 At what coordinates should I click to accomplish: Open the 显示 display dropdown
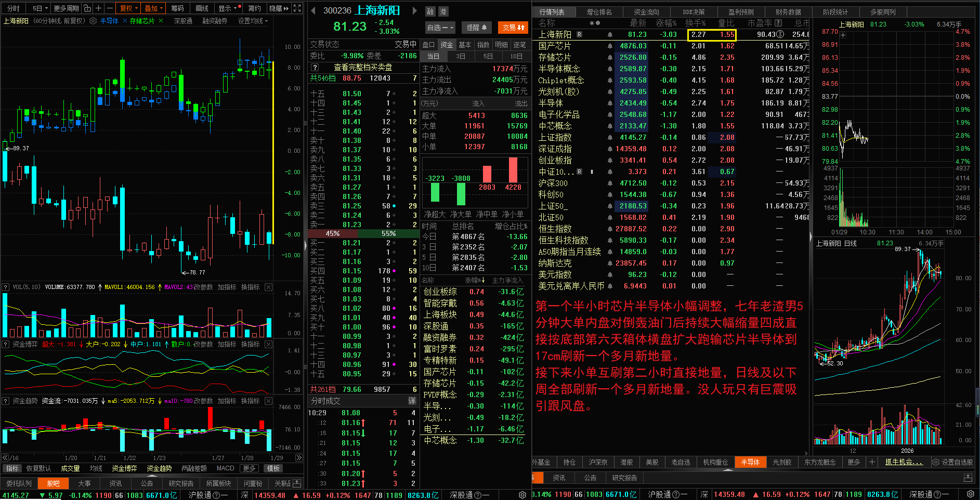[x=228, y=8]
